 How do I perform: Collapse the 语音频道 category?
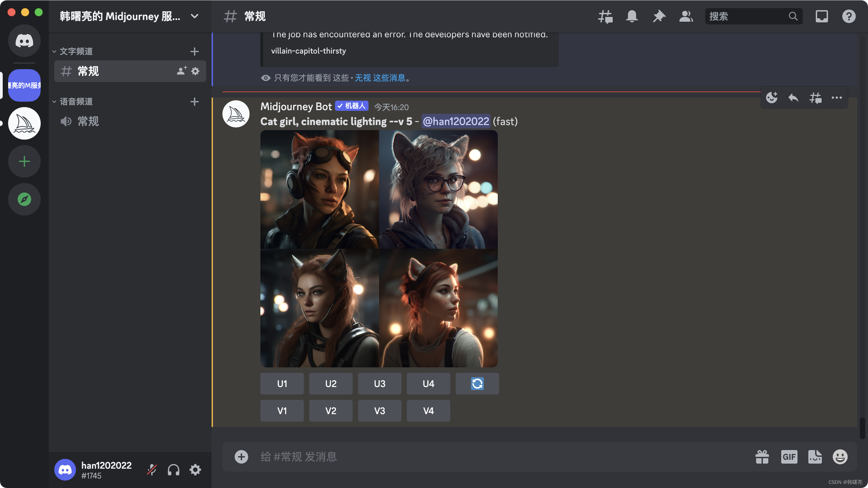pos(76,102)
